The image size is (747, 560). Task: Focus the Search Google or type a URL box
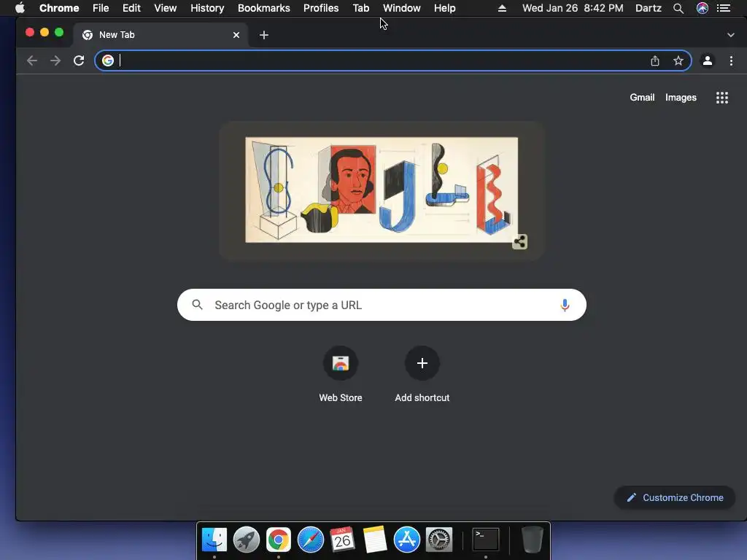click(382, 305)
